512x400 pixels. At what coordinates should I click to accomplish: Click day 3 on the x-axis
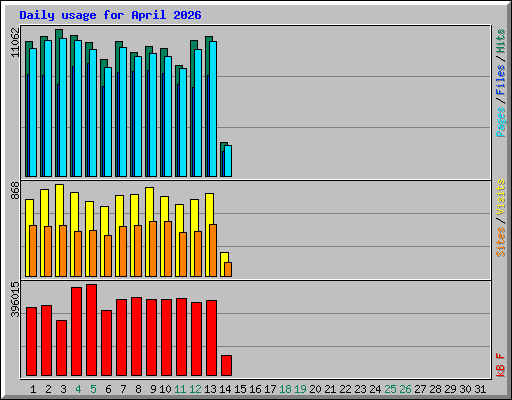pyautogui.click(x=63, y=389)
